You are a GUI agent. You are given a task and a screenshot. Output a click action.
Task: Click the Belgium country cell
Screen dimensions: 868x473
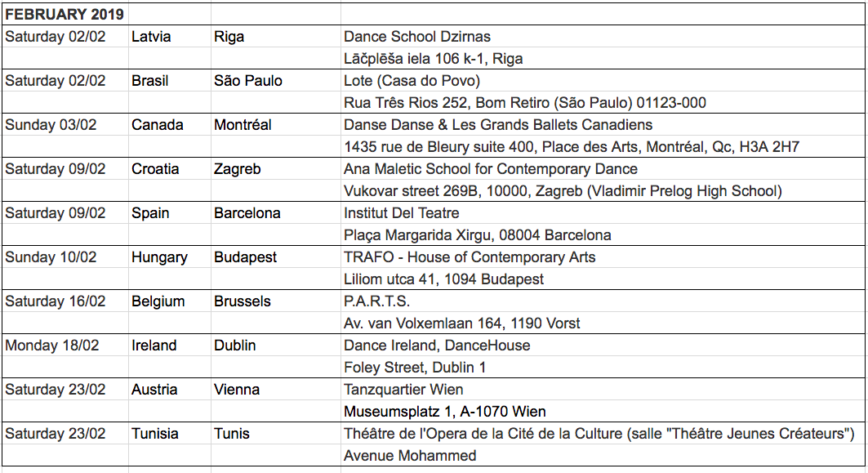169,301
